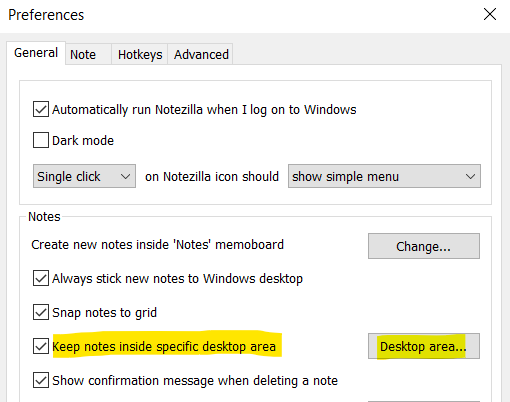Open the show simple menu dropdown
Viewport: 510px width, 402px height.
click(384, 176)
